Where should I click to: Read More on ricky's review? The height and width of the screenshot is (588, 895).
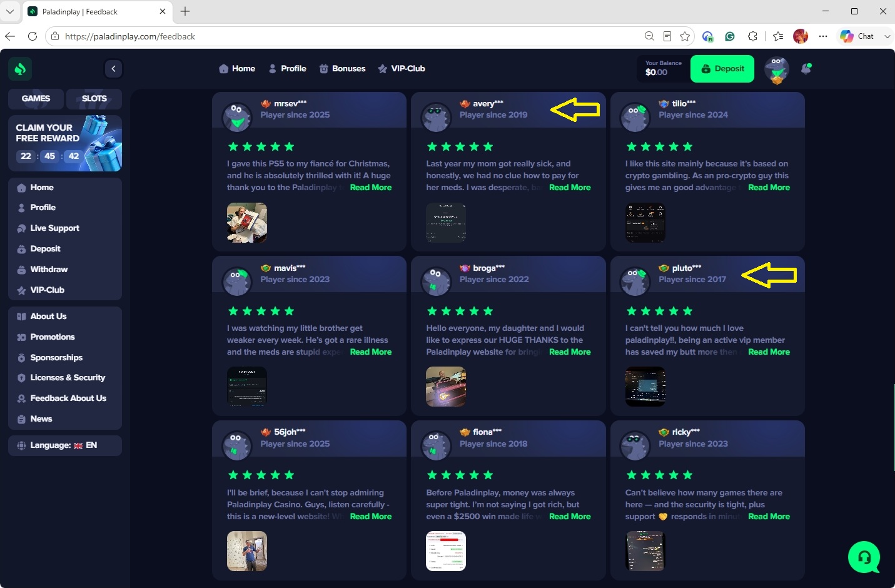(769, 517)
